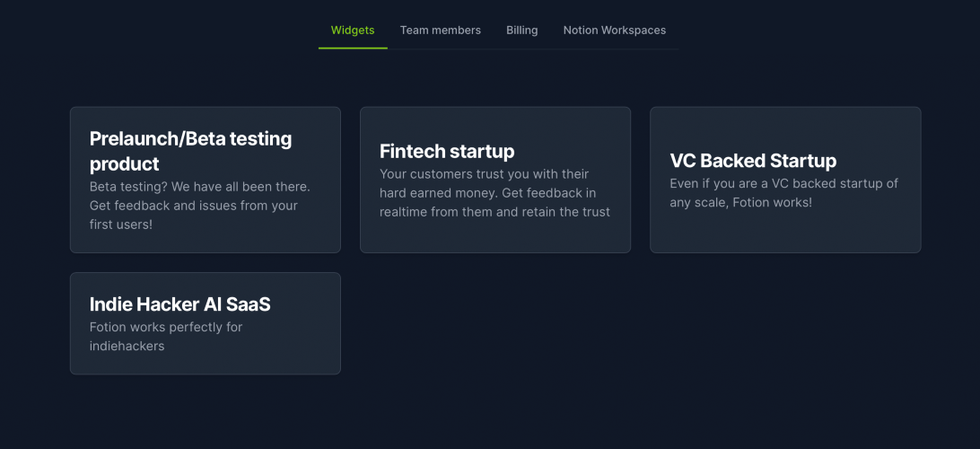The image size is (980, 449).
Task: Select the Notion Workspaces tab
Action: [614, 31]
